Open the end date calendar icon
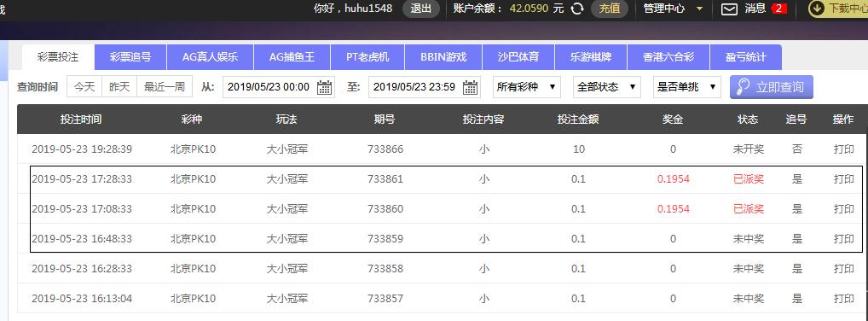Screen dimensions: 868x321 pos(471,87)
